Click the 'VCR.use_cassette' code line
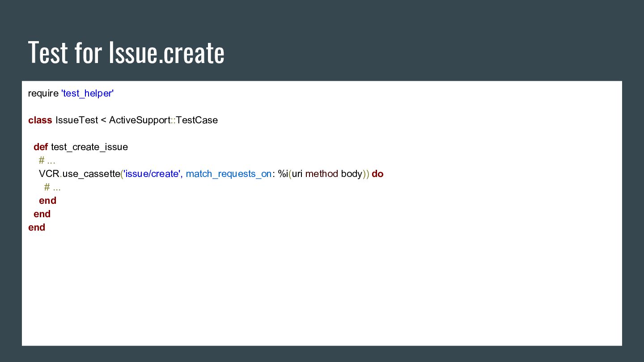This screenshot has height=362, width=644. coord(211,174)
